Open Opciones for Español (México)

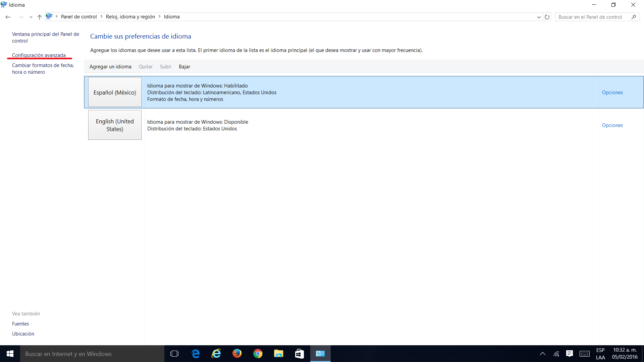612,93
